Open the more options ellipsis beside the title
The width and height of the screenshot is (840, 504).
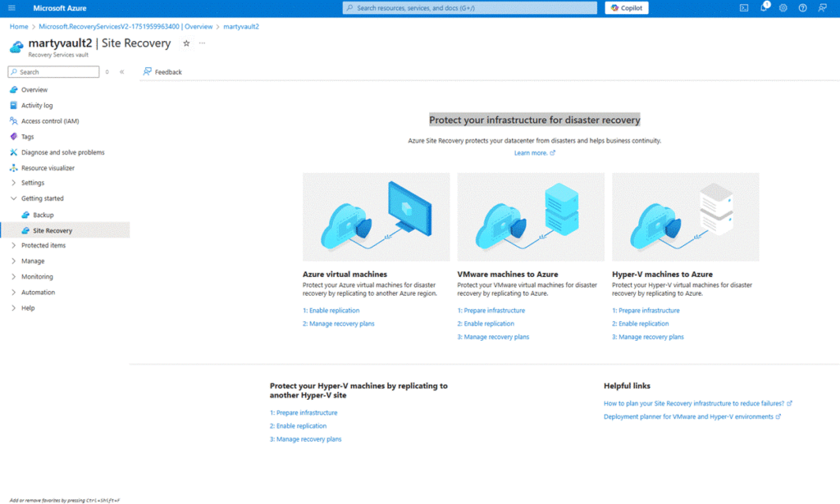pyautogui.click(x=202, y=43)
